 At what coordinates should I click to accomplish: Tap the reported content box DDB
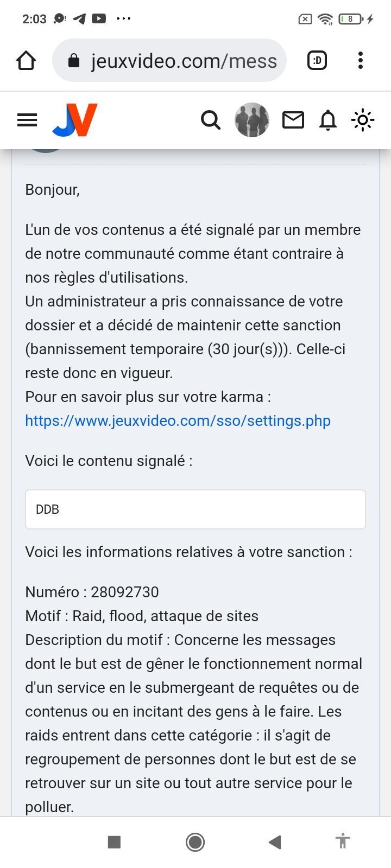(x=195, y=509)
